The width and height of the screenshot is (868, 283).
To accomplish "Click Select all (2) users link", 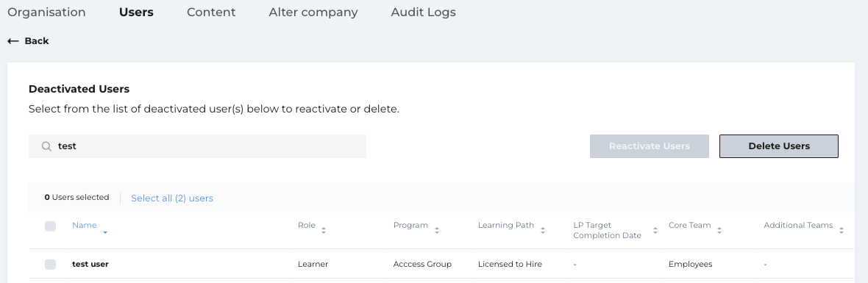I will [171, 198].
